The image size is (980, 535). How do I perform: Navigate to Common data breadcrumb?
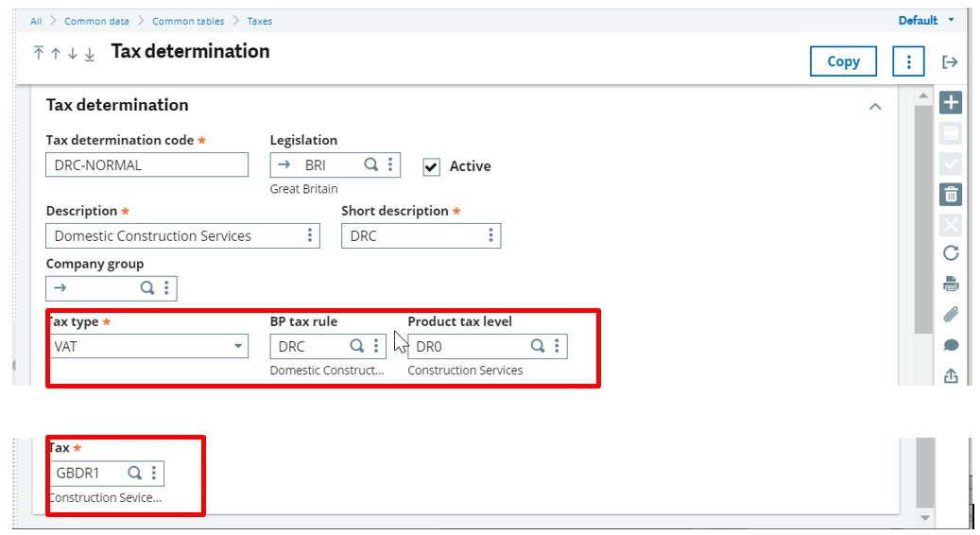tap(97, 21)
